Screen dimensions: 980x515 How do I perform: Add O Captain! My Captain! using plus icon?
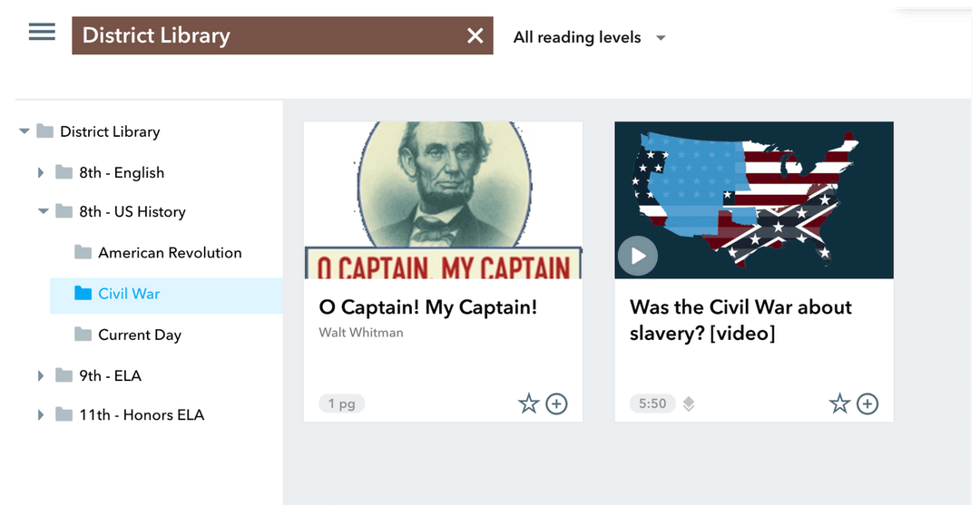pyautogui.click(x=556, y=403)
